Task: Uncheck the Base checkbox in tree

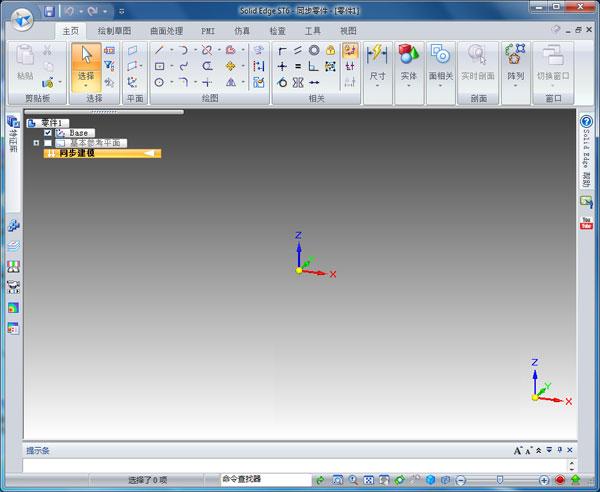Action: tap(47, 133)
